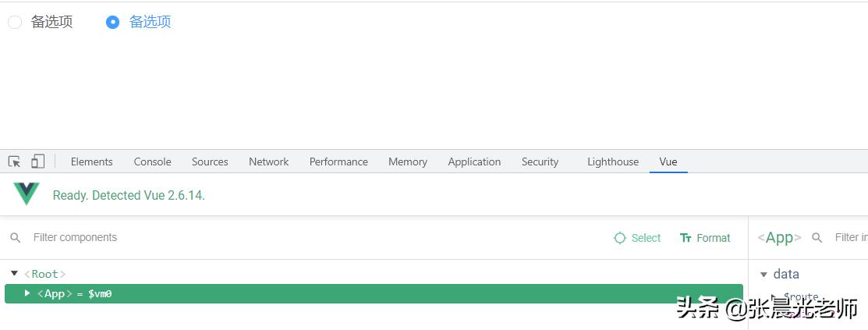
Task: Click the Select component target icon
Action: [x=620, y=238]
